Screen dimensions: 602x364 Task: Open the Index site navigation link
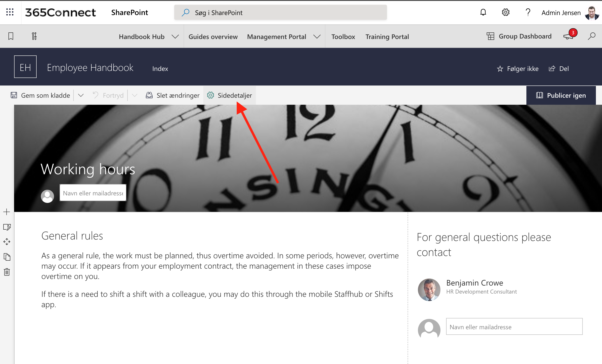(x=160, y=69)
